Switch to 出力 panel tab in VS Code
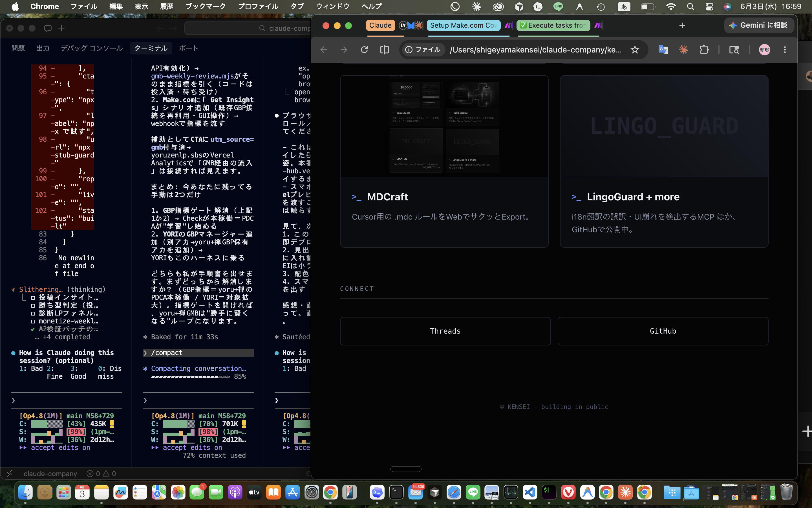Screen dimensions: 812x508 coord(43,48)
